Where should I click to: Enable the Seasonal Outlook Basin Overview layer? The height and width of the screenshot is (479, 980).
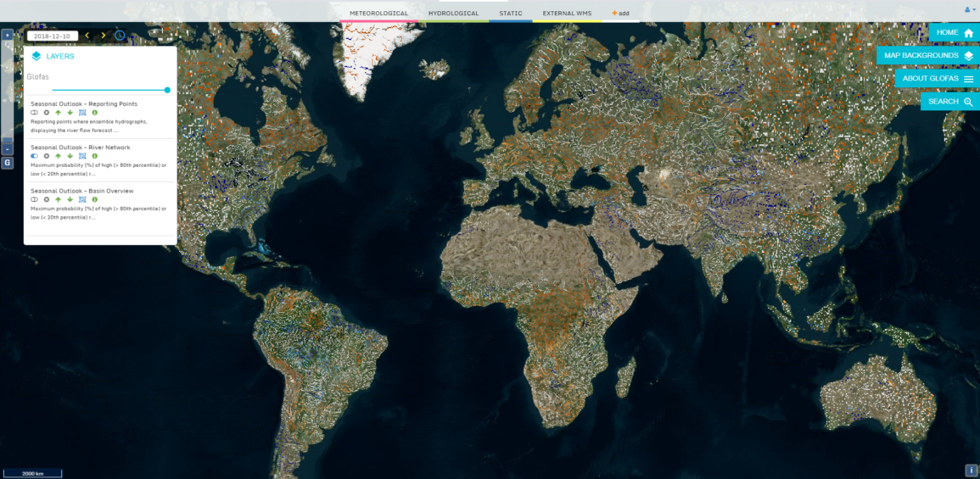click(35, 199)
